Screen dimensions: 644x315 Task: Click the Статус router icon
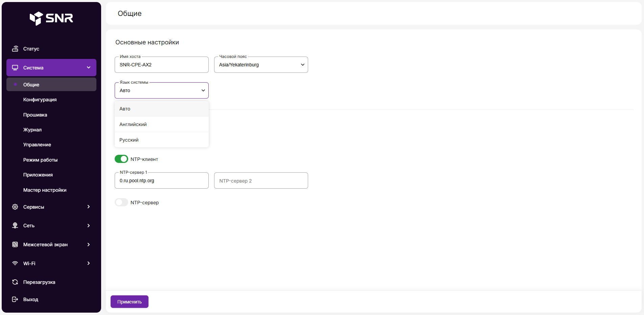[x=15, y=49]
